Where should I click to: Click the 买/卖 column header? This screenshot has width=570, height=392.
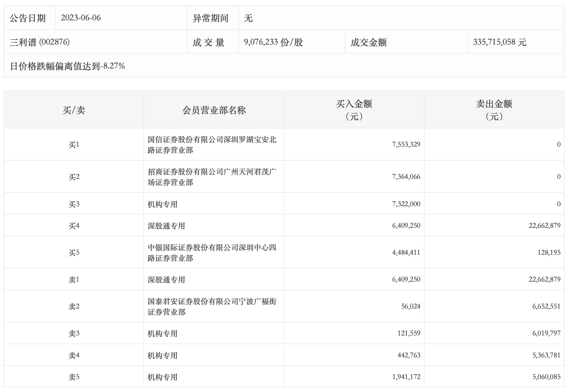(x=74, y=110)
